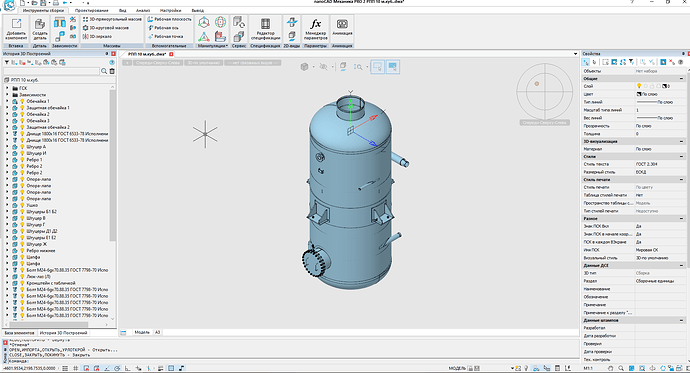Click the top 2D views icon in ribbon
Image resolution: width=690 pixels, height=373 pixels.
[292, 22]
